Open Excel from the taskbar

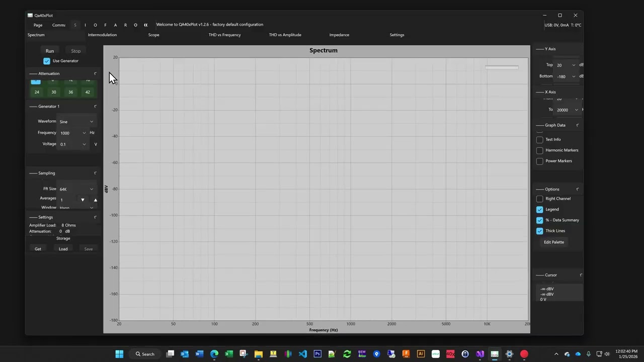229,354
